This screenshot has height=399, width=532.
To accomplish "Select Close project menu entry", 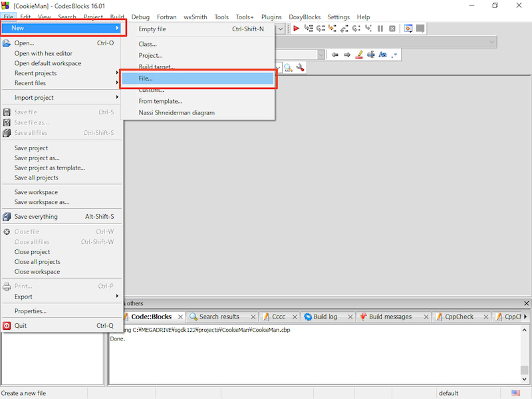I will [61, 252].
